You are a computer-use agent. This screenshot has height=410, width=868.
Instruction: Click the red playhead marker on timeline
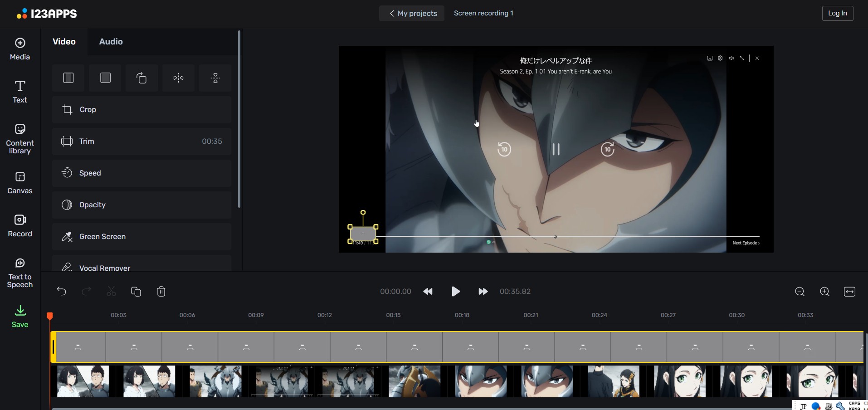tap(50, 315)
